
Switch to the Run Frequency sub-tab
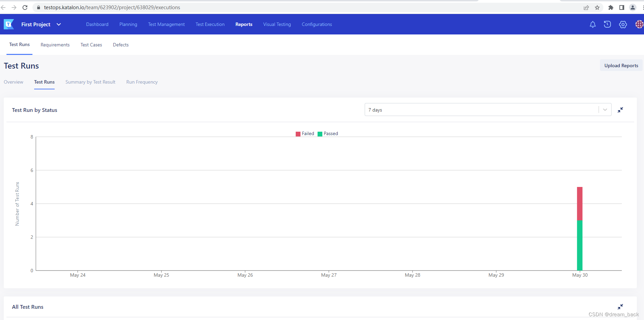point(142,82)
